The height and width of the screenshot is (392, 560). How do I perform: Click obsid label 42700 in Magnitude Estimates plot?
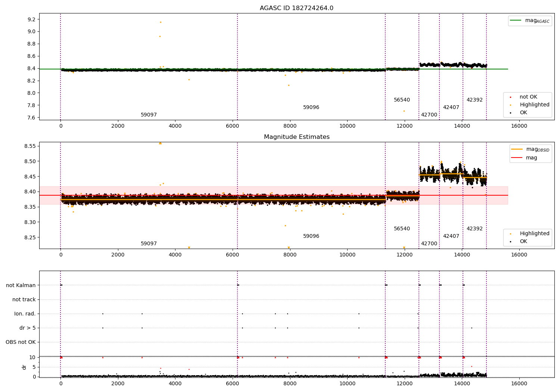point(429,244)
